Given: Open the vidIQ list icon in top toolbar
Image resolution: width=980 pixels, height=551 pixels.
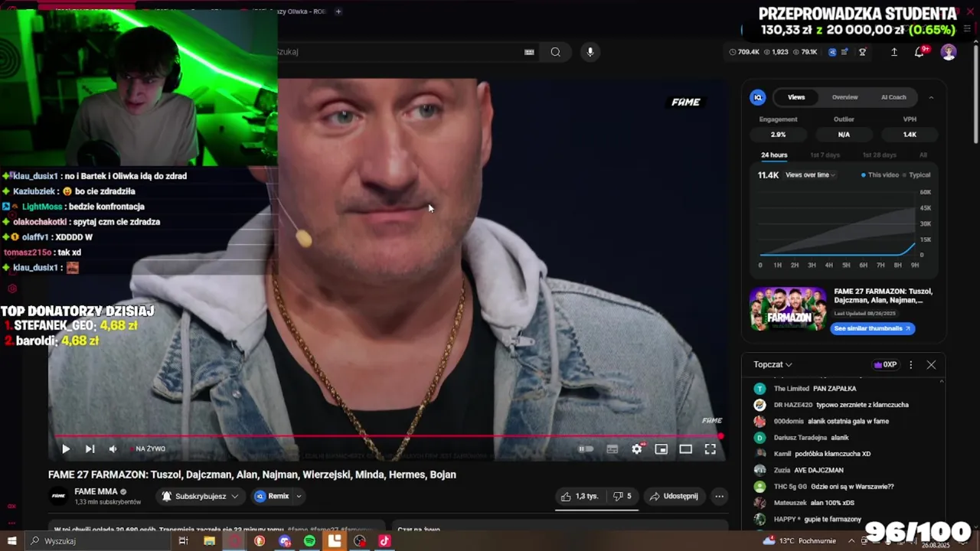Looking at the screenshot, I should [x=844, y=52].
